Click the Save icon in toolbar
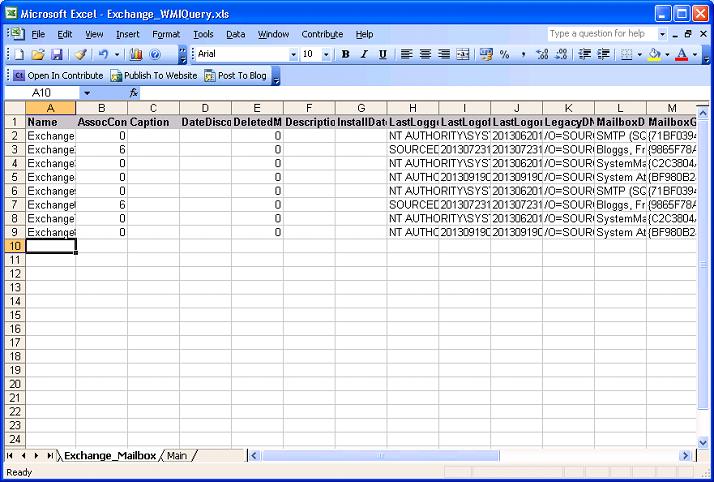Screen dimensions: 714x482 (x=57, y=54)
